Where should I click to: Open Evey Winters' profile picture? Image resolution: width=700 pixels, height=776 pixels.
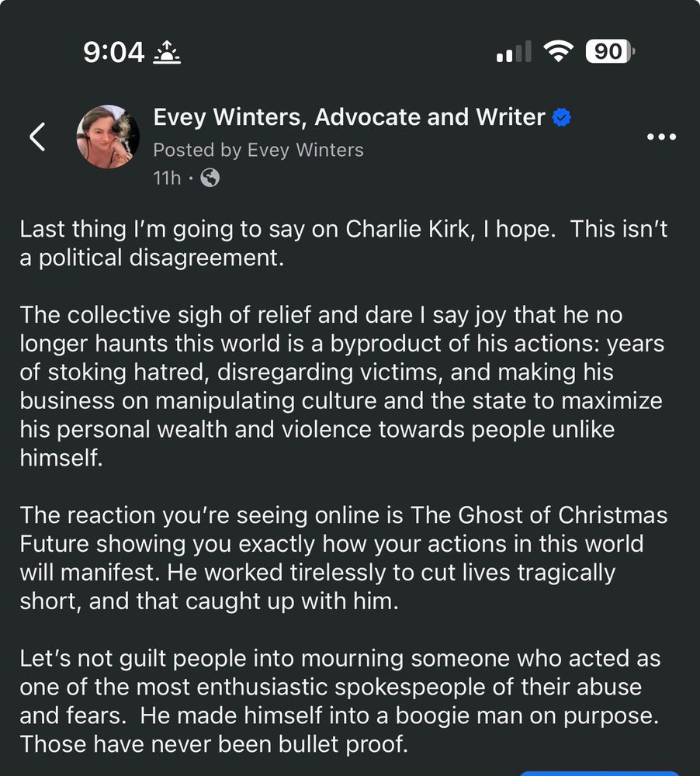[x=108, y=137]
